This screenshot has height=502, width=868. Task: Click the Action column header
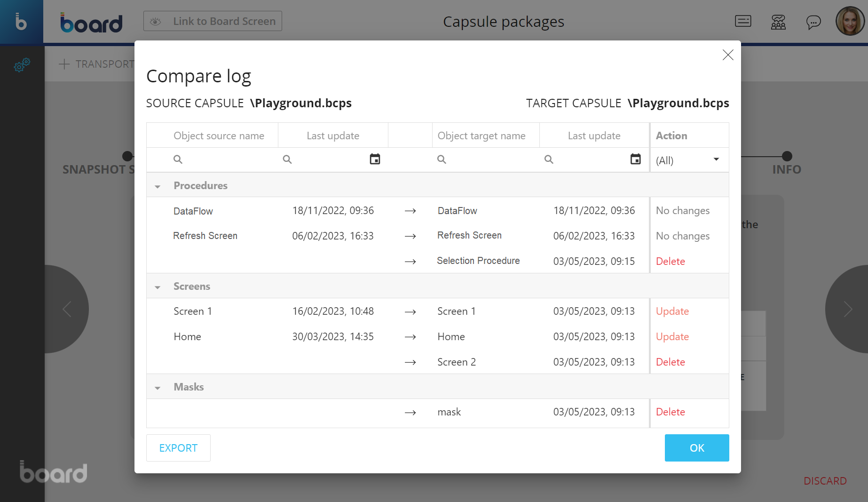pyautogui.click(x=671, y=135)
